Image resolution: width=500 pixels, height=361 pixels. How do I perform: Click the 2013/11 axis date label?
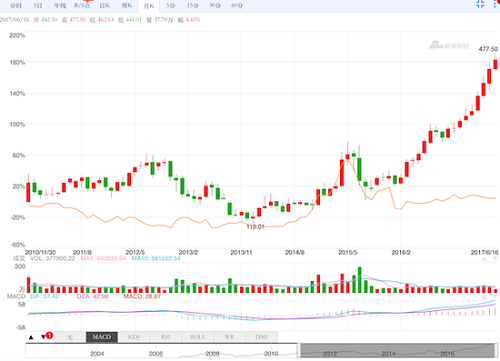241,252
